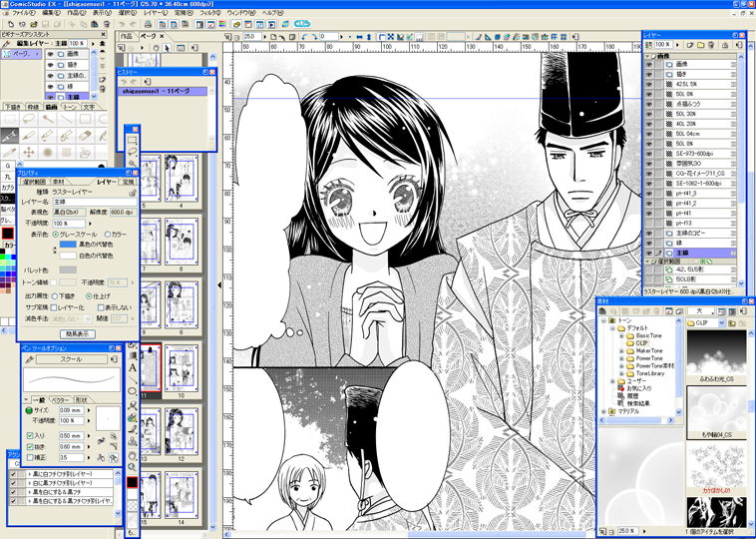The image size is (756, 539).
Task: Open layer opacity arrow in Properties panel
Action: click(90, 224)
